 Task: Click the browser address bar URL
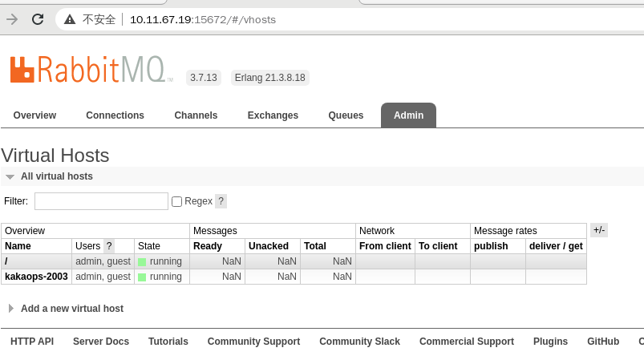[x=203, y=20]
